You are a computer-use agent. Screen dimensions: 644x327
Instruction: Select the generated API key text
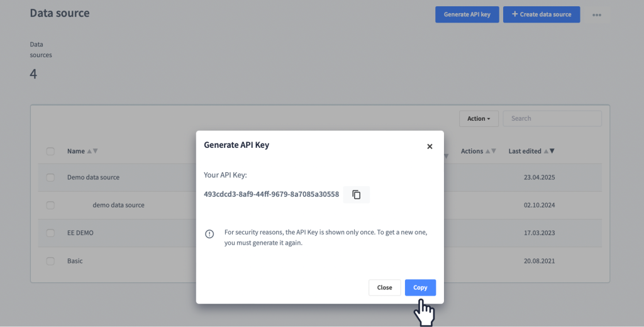272,194
